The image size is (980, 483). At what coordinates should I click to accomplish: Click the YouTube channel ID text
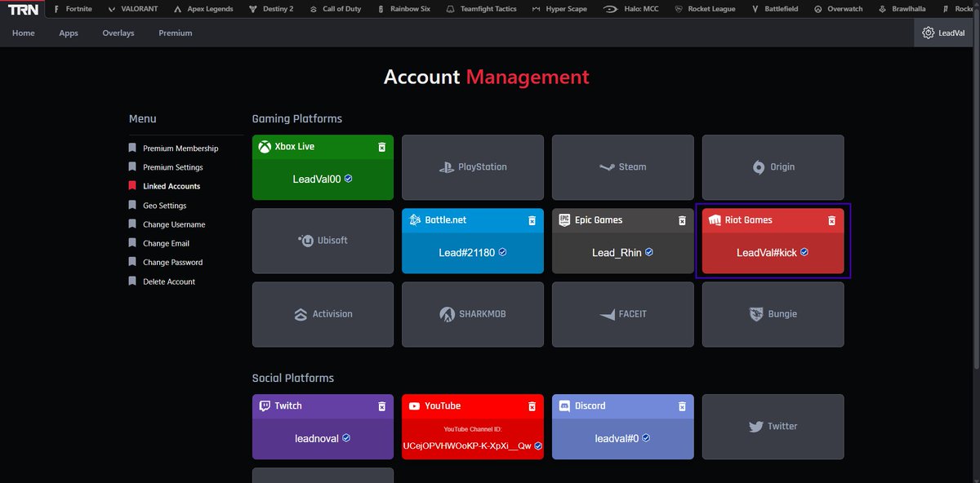coord(467,446)
